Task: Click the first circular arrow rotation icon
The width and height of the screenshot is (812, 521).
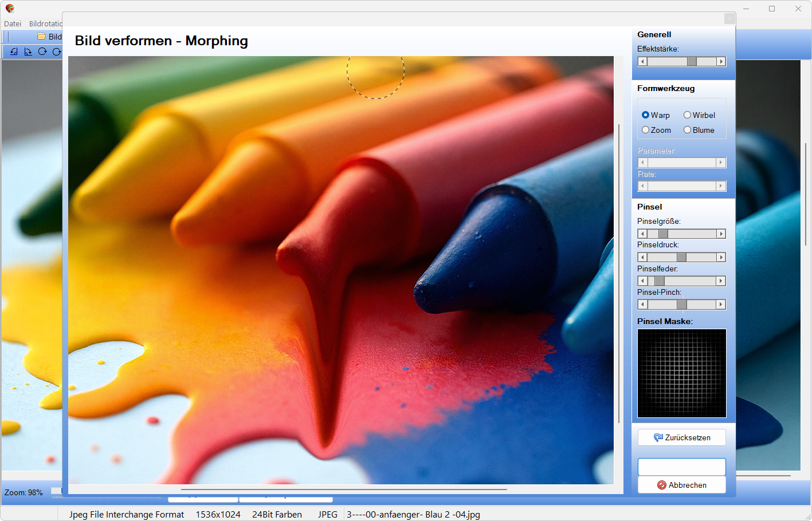Action: (x=42, y=52)
